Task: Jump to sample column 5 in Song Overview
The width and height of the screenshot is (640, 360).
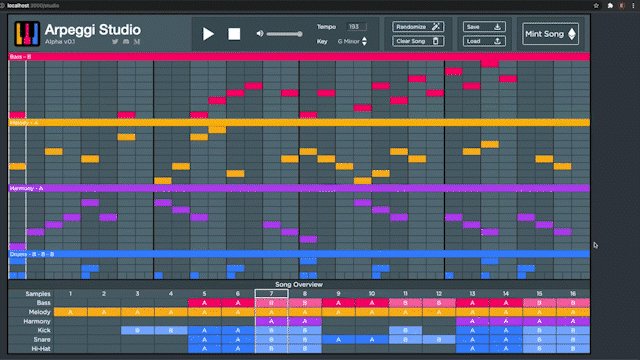Action: 204,293
